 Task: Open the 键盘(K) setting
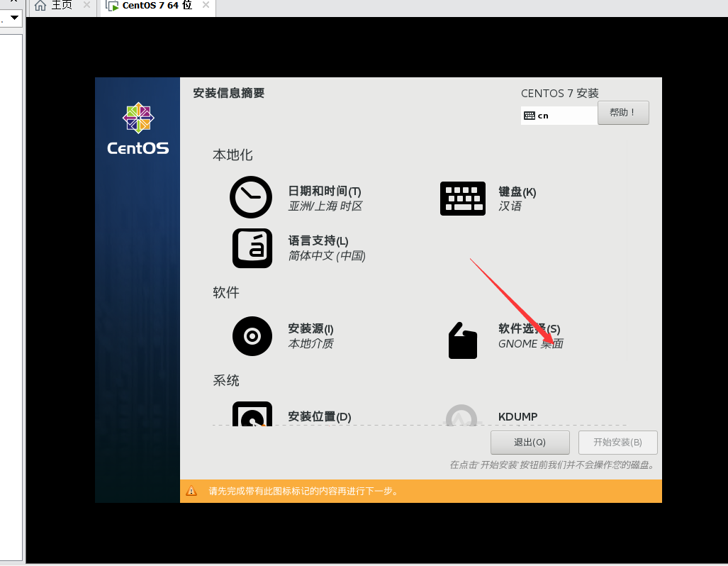point(517,192)
